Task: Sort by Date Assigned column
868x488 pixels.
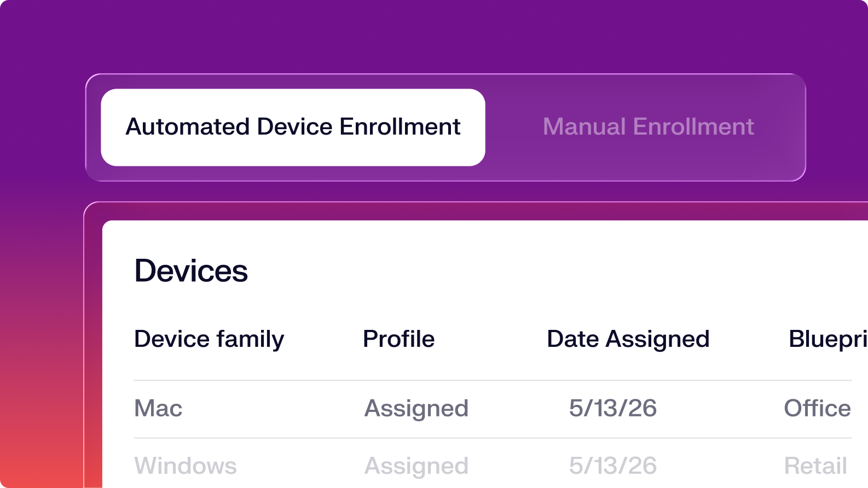Action: click(628, 339)
